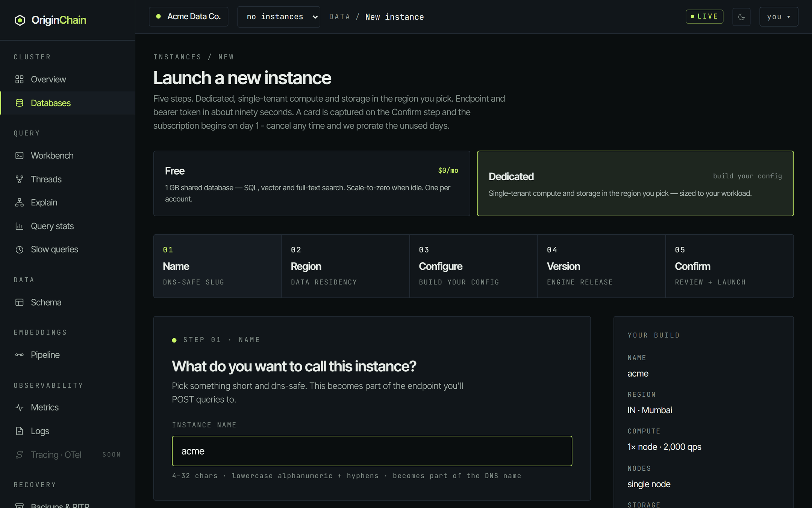
Task: Open the 'no instances' dropdown
Action: 279,17
